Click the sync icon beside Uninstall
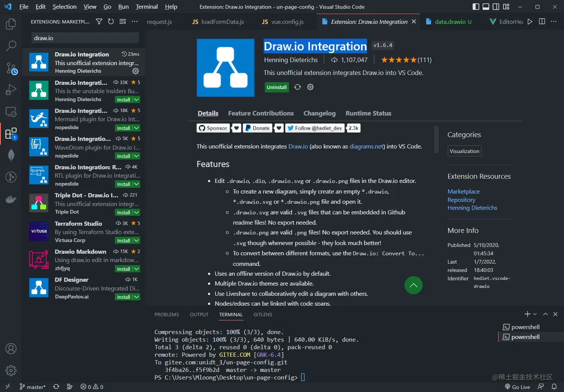 tap(298, 87)
